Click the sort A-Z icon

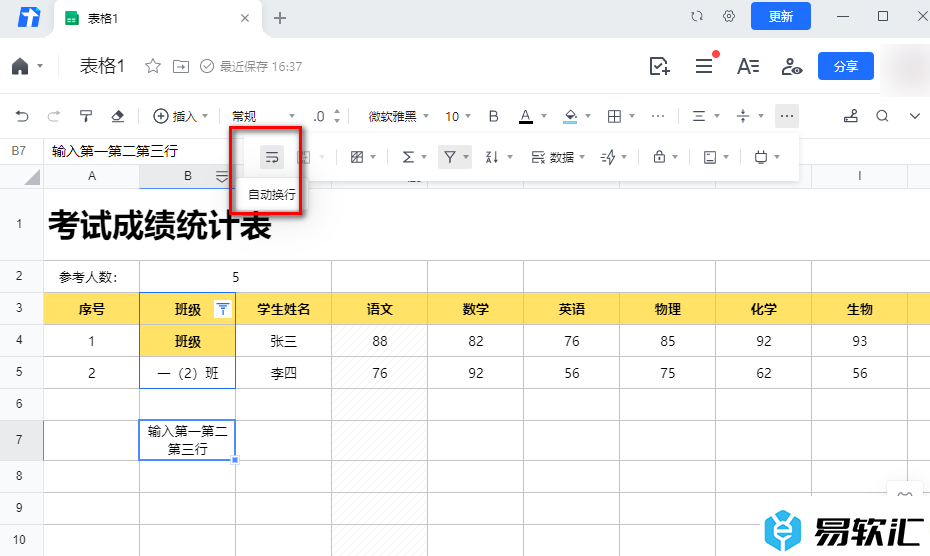coord(492,157)
